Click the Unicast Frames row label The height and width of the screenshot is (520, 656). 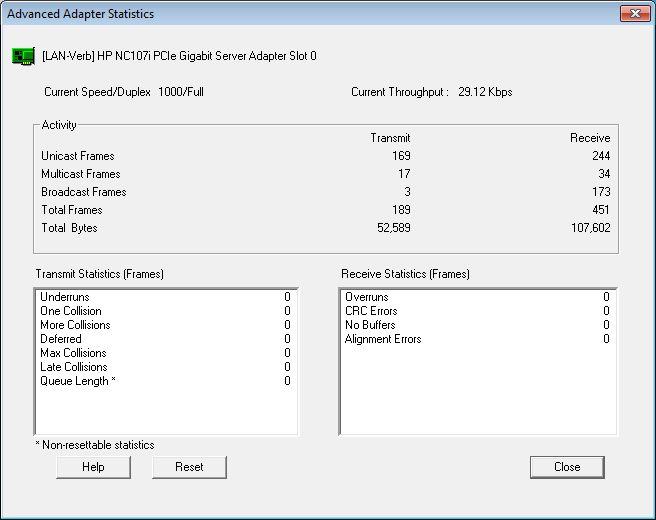tap(77, 156)
